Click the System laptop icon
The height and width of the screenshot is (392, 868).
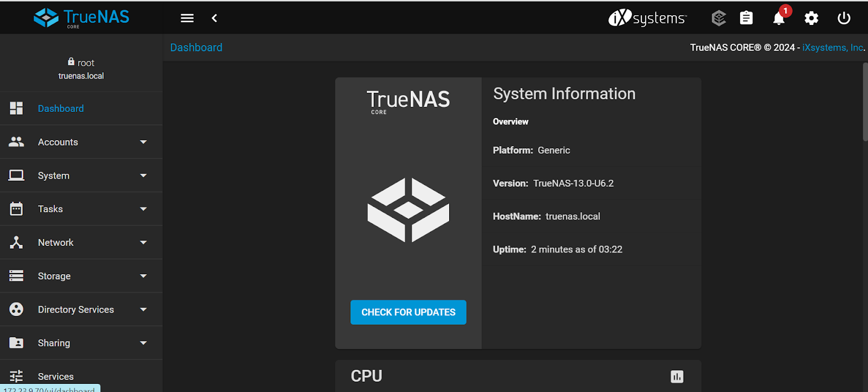click(16, 175)
